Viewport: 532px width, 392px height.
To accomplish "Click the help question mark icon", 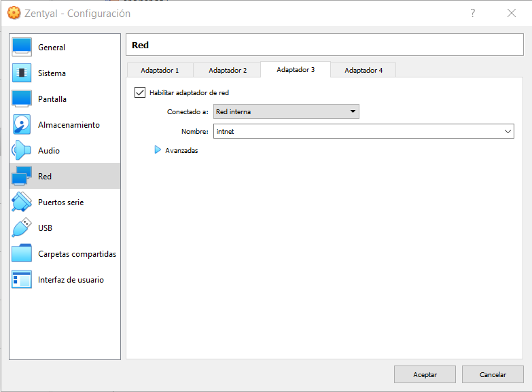I will coord(473,13).
